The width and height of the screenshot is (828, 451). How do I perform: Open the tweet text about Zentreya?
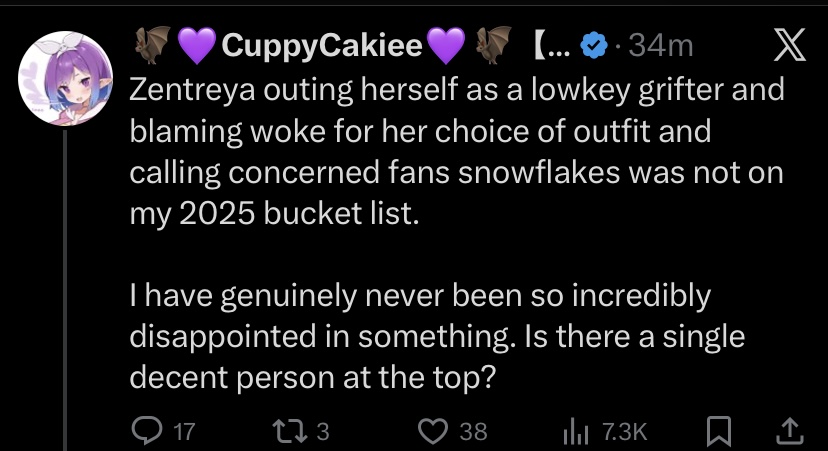point(457,152)
